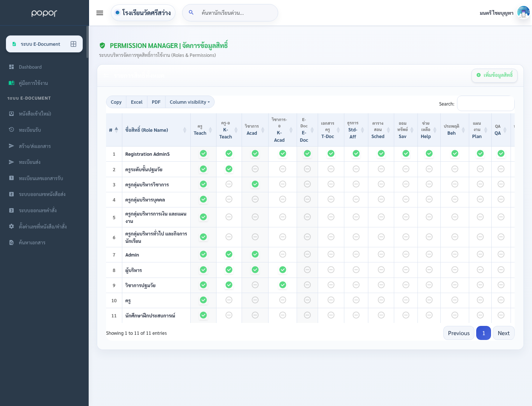The height and width of the screenshot is (406, 532).
Task: Enable Acad permission for ครูระดับชั้นปฐมวัย
Action: pos(255,169)
